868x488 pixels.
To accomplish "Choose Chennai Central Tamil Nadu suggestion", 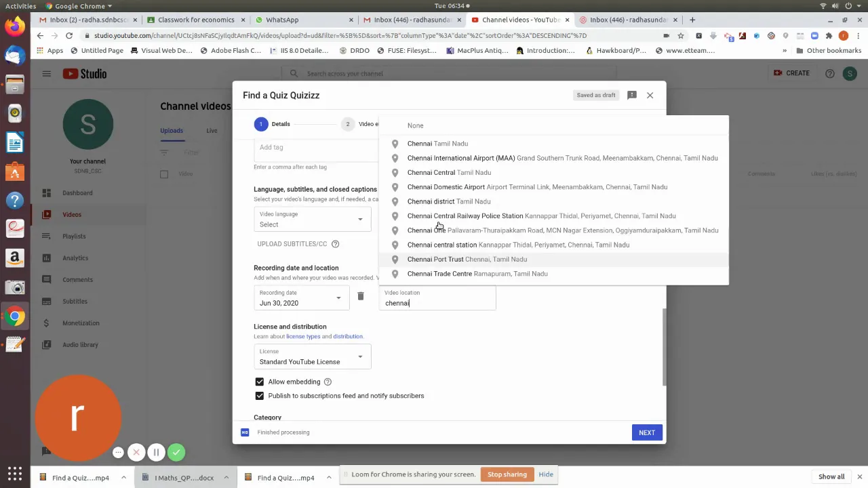I will [553, 172].
